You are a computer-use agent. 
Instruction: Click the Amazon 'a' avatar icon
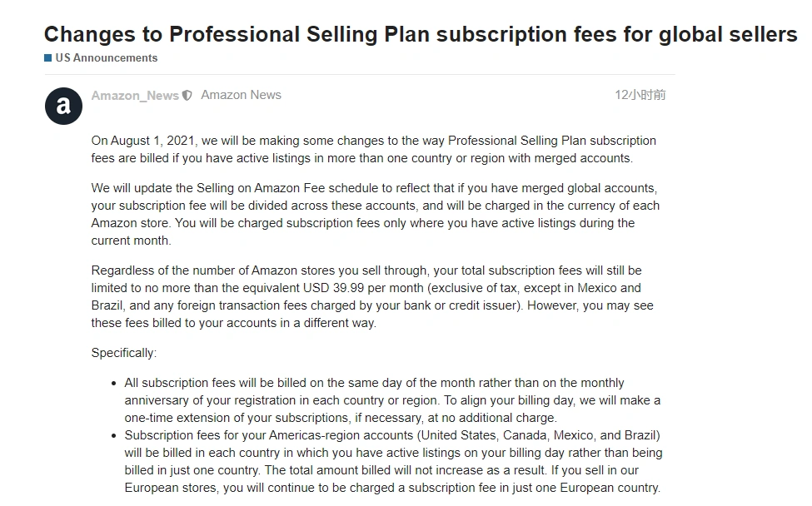[63, 106]
